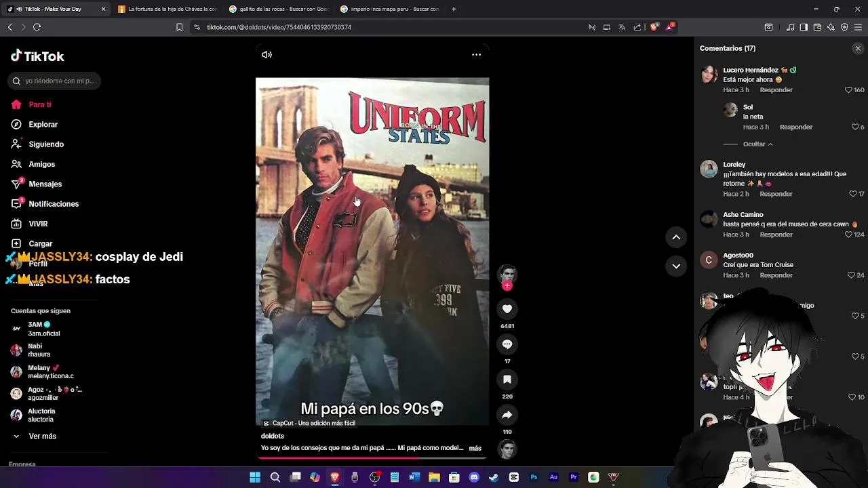Like Lucero Hernández's comment
Image resolution: width=868 pixels, height=488 pixels.
click(848, 90)
